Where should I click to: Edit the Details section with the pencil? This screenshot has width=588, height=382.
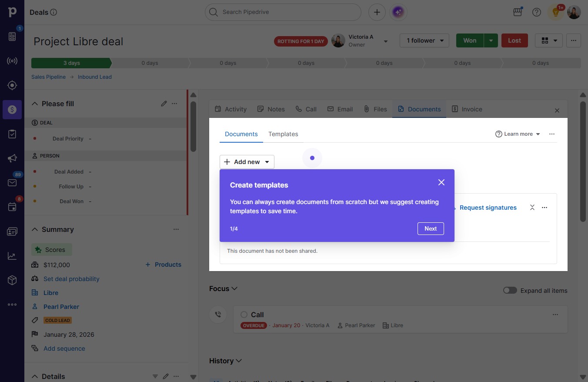(166, 376)
